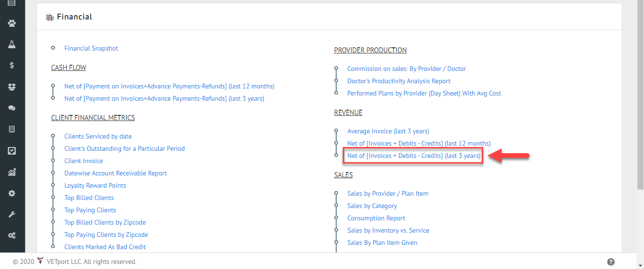
Task: Open the checkmark tasks icon in sidebar
Action: (x=12, y=151)
